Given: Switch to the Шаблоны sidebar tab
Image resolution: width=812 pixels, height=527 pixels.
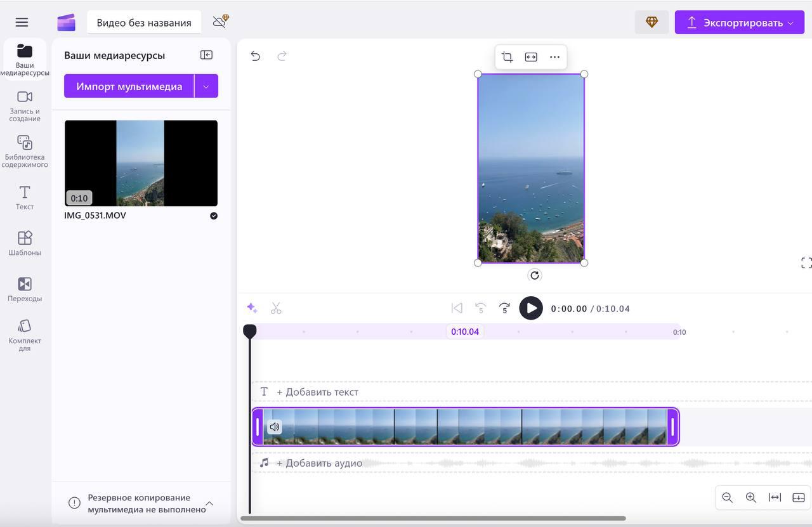Looking at the screenshot, I should coord(25,244).
